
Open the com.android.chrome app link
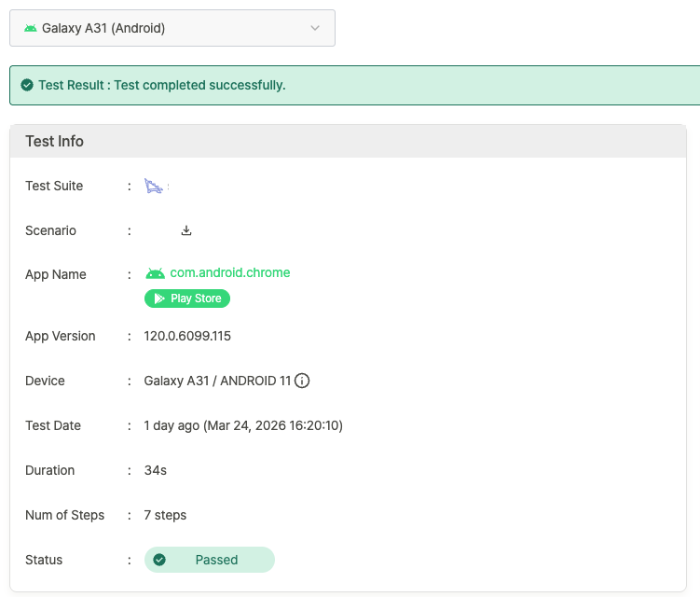[229, 273]
